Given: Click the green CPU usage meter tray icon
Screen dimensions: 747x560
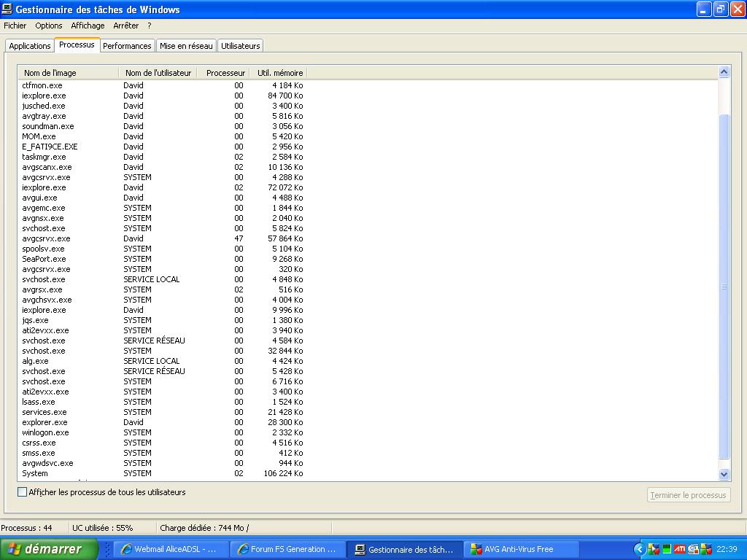Looking at the screenshot, I should tap(667, 549).
